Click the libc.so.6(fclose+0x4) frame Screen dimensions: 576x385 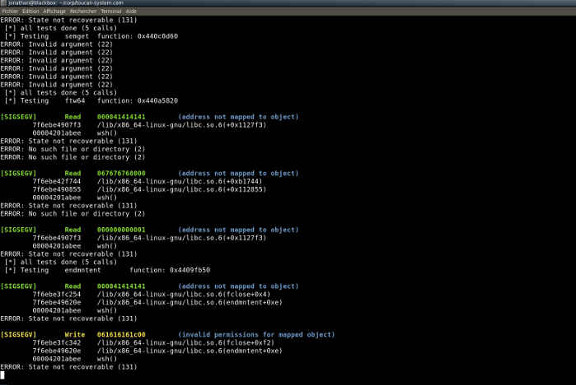184,294
